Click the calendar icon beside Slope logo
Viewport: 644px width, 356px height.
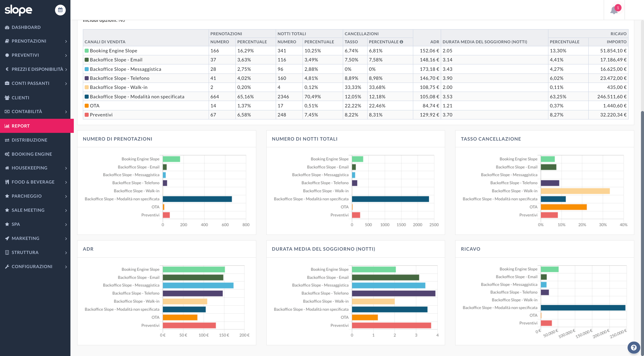[60, 10]
